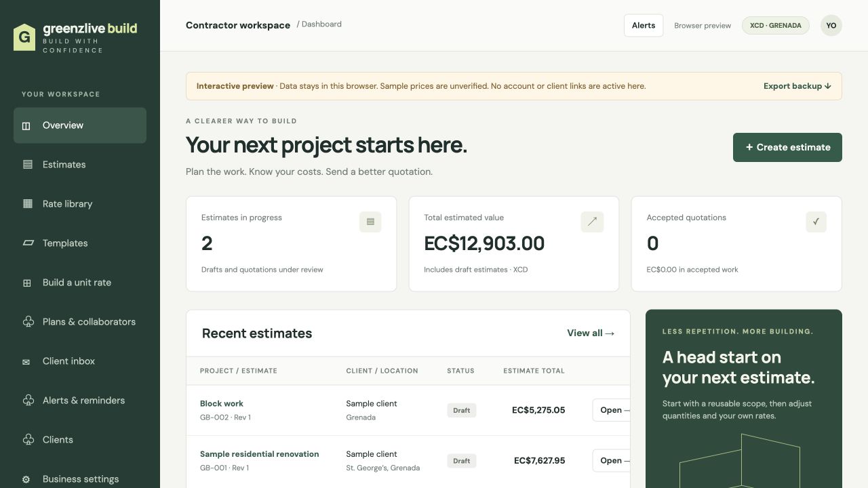Open the Block work estimate row

point(408,410)
